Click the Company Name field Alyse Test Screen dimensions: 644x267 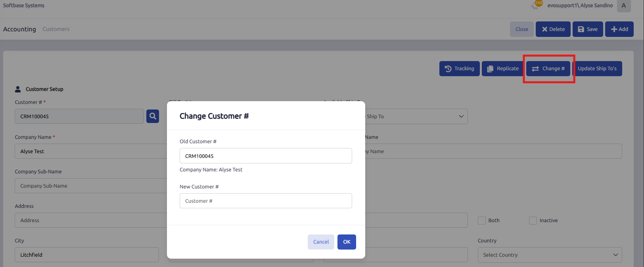pyautogui.click(x=91, y=151)
